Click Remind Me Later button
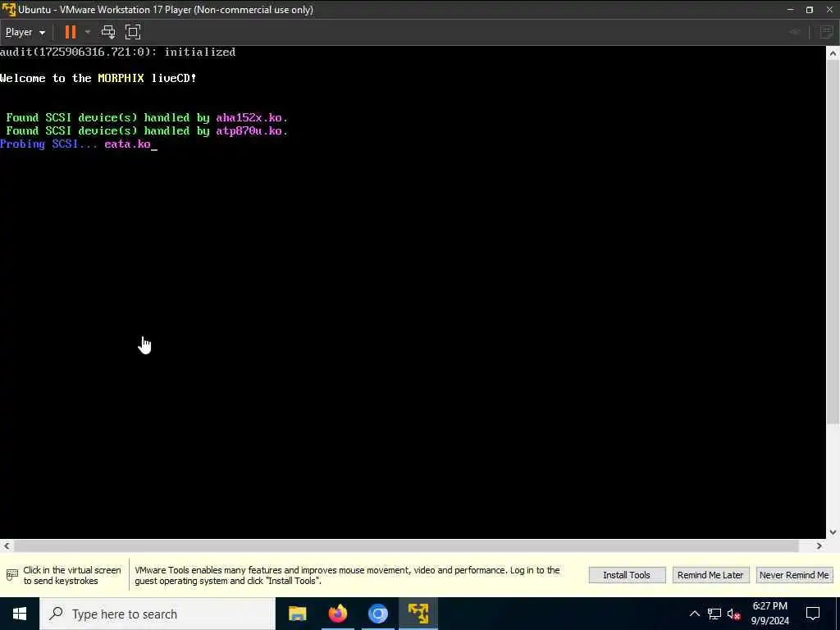This screenshot has width=840, height=630. 710,575
